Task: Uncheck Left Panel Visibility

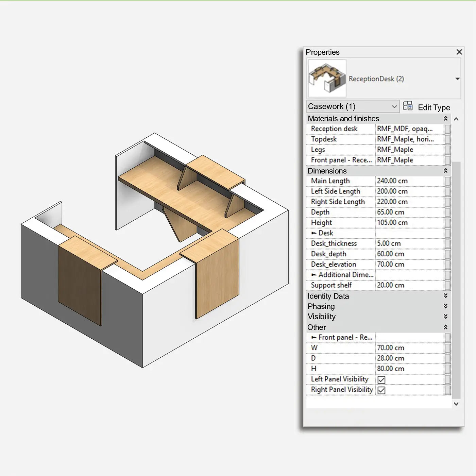Action: coord(381,379)
